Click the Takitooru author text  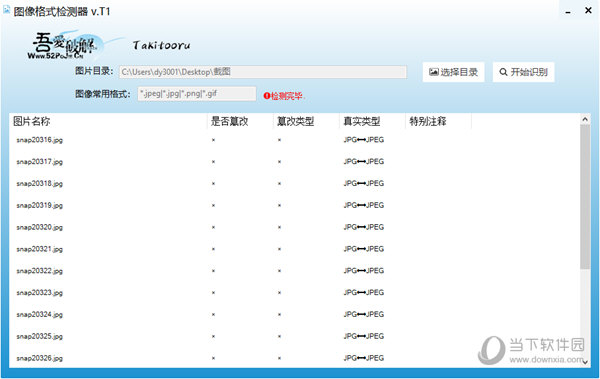click(x=161, y=46)
